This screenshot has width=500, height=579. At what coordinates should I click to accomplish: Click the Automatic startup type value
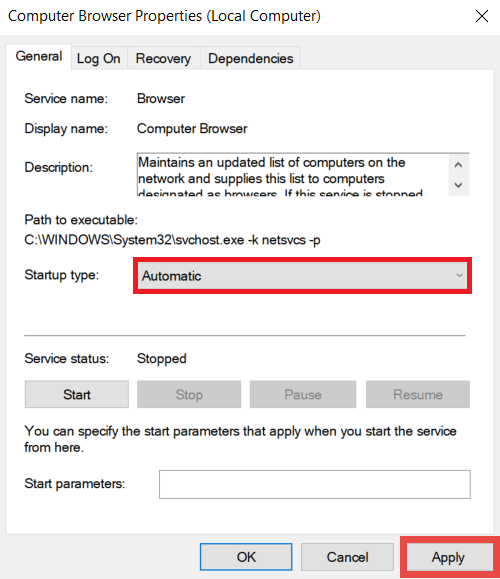pyautogui.click(x=172, y=276)
